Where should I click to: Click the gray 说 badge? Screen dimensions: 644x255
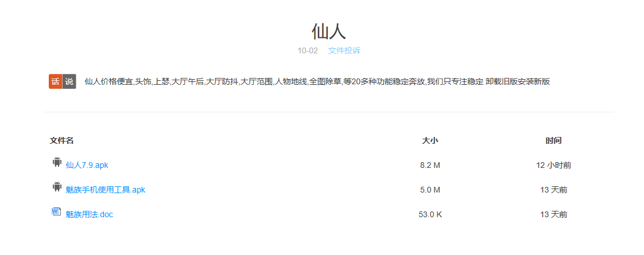[69, 81]
